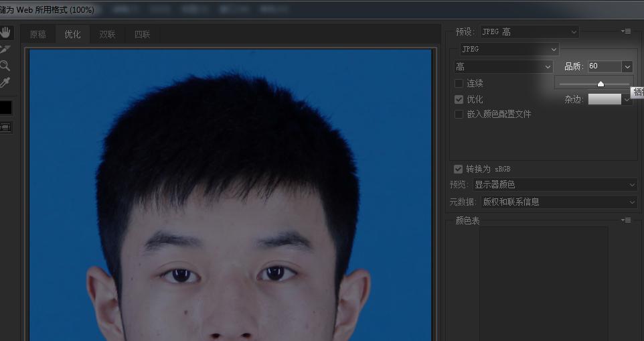Open the JPEG file format dropdown
The width and height of the screenshot is (644, 341).
509,50
